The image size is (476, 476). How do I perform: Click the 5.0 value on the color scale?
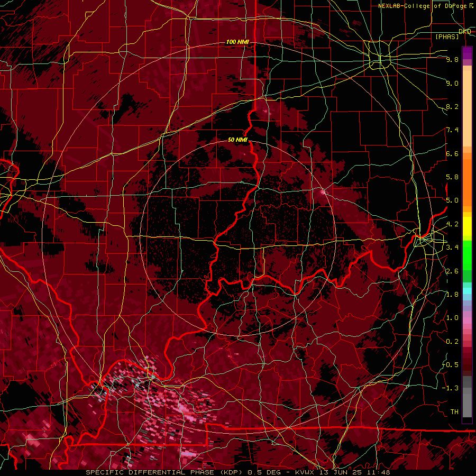[x=452, y=200]
